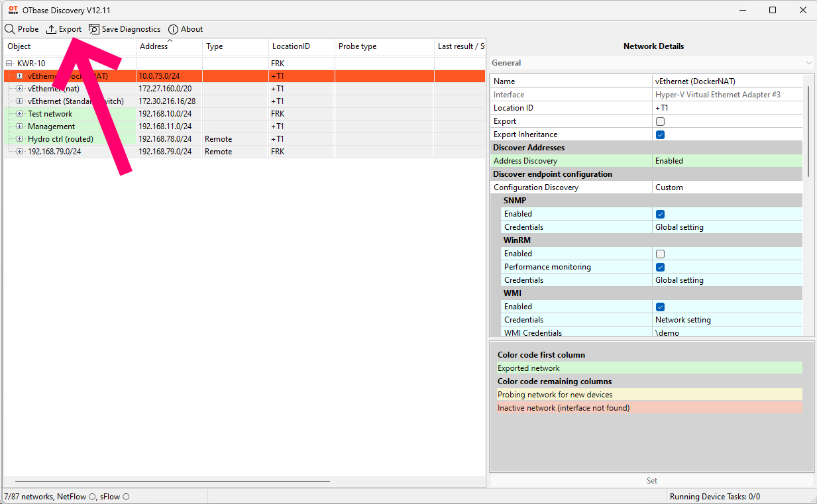Expand the 192.168.79.0/24 tree node

(x=20, y=152)
